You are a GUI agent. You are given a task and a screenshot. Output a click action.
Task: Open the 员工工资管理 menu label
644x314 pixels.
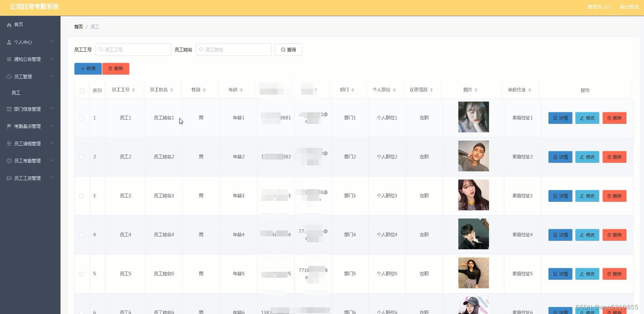(28, 178)
